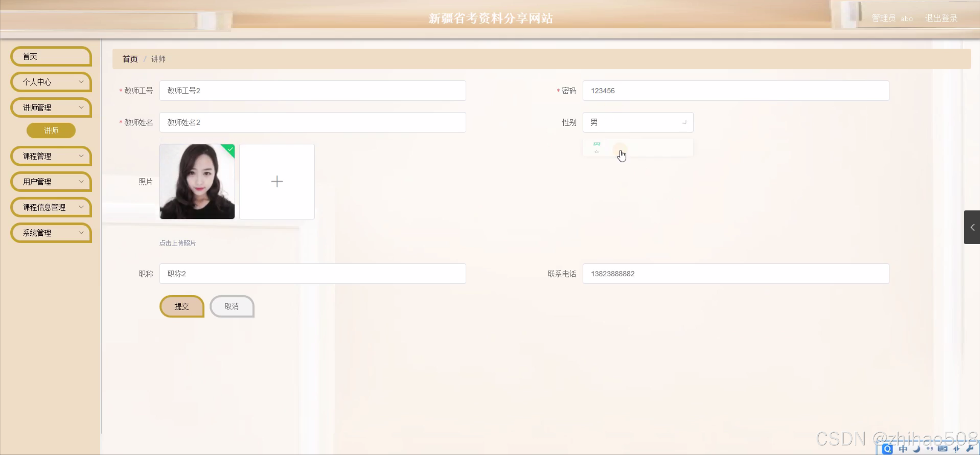Click the plus icon to upload photo

[x=276, y=181]
